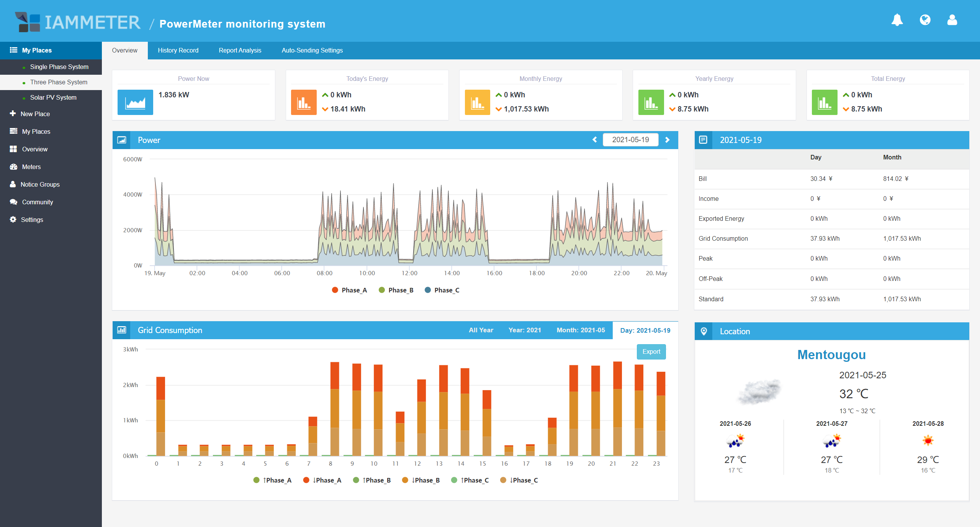This screenshot has height=527, width=980.
Task: Go to next day with right arrow
Action: click(667, 140)
